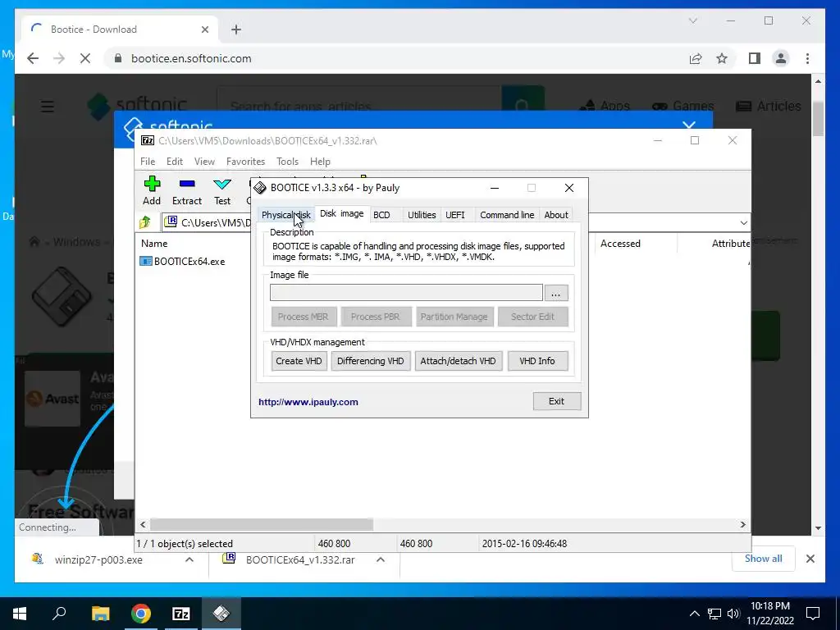Click the BOOTICE title bar icon

coord(260,188)
